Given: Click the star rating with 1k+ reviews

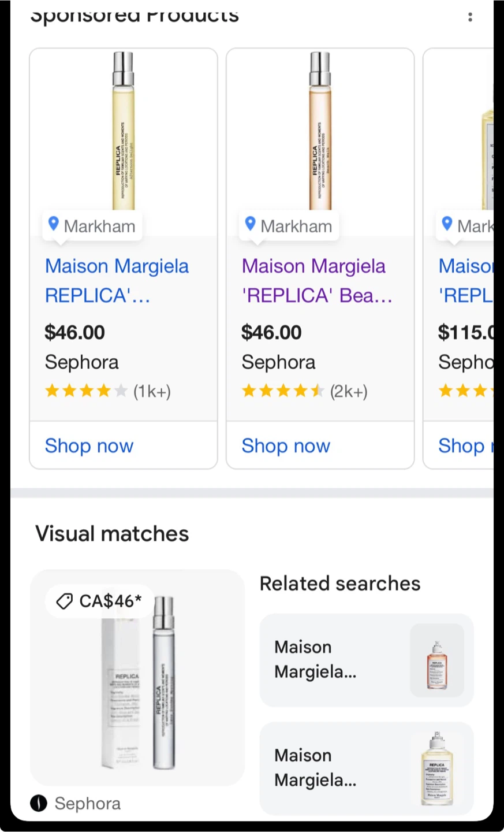Looking at the screenshot, I should 108,392.
